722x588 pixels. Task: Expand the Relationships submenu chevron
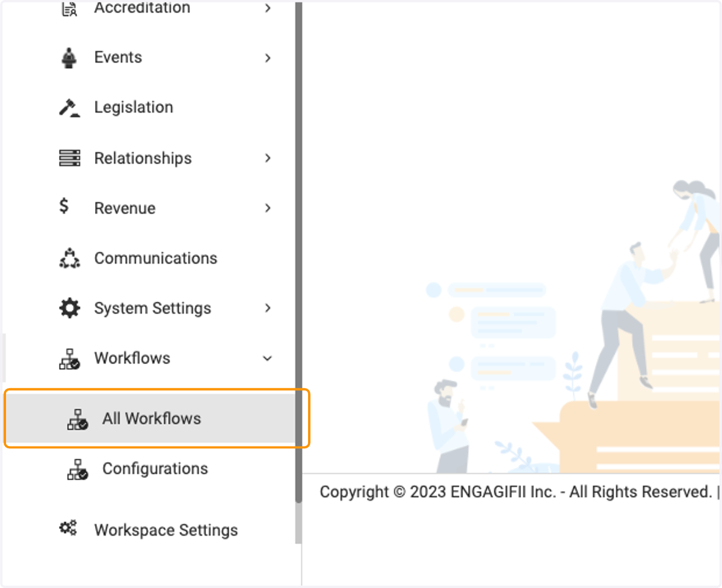pos(268,158)
